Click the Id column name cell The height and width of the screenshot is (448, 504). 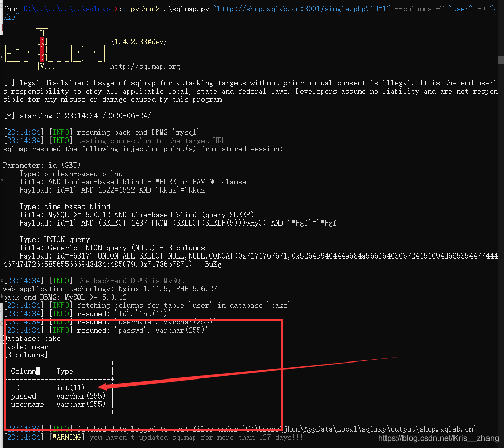[15, 388]
